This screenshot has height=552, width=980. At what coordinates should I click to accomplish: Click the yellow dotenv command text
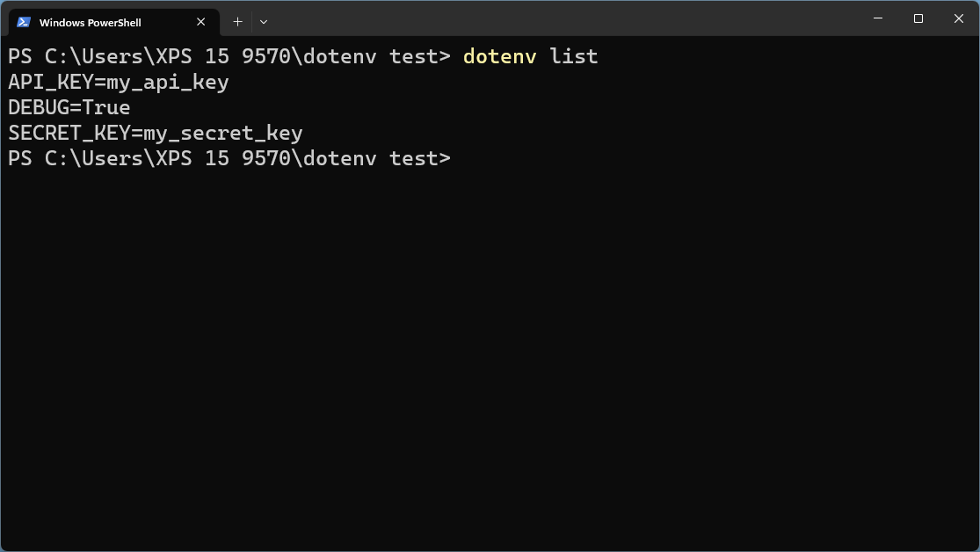click(498, 55)
